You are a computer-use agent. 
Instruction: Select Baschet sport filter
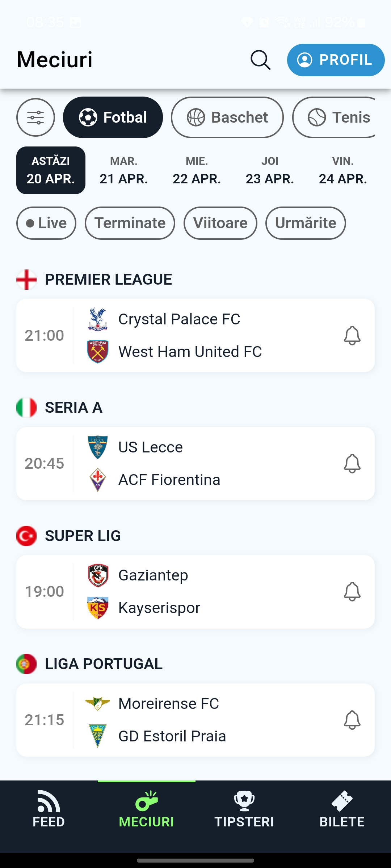click(227, 117)
